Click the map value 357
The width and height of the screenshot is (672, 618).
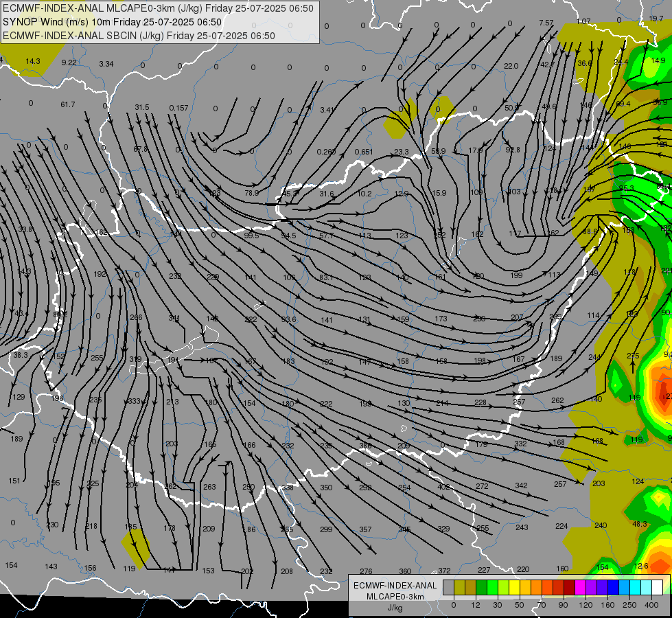(x=365, y=529)
